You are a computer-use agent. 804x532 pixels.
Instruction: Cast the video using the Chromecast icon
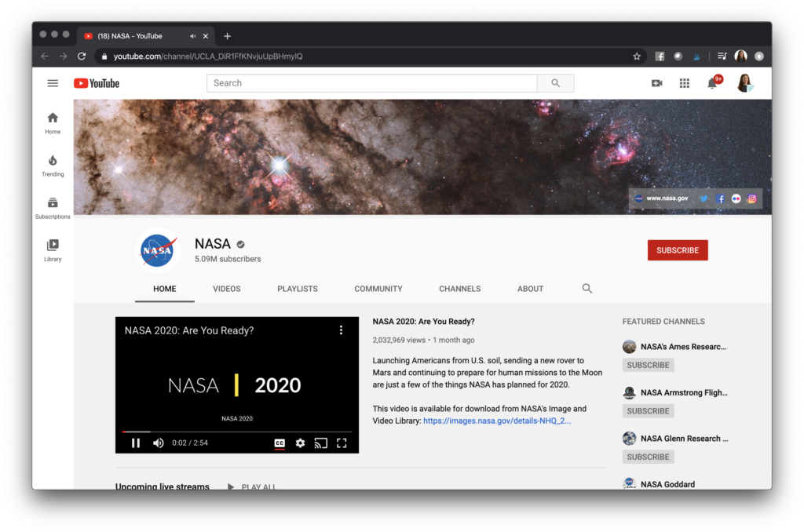[320, 443]
